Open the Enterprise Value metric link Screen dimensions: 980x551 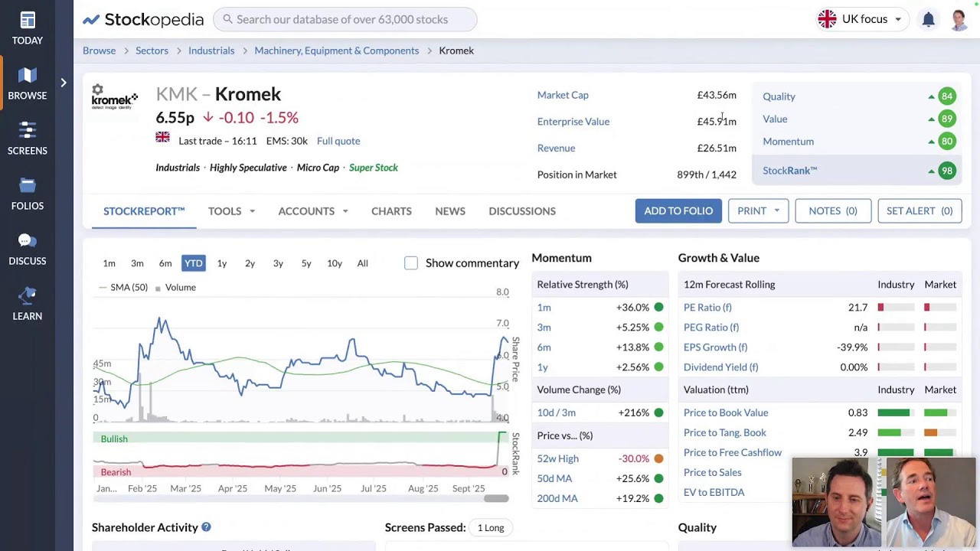pyautogui.click(x=573, y=122)
